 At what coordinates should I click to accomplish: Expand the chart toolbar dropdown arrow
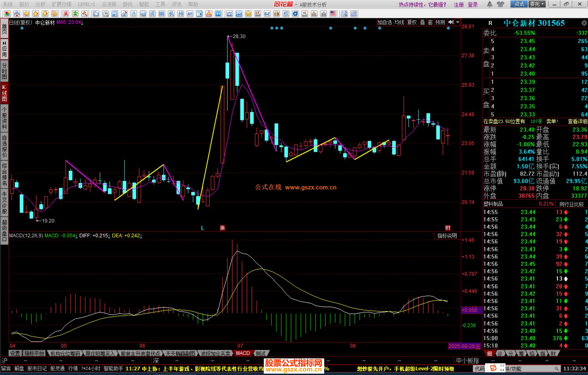(458, 22)
